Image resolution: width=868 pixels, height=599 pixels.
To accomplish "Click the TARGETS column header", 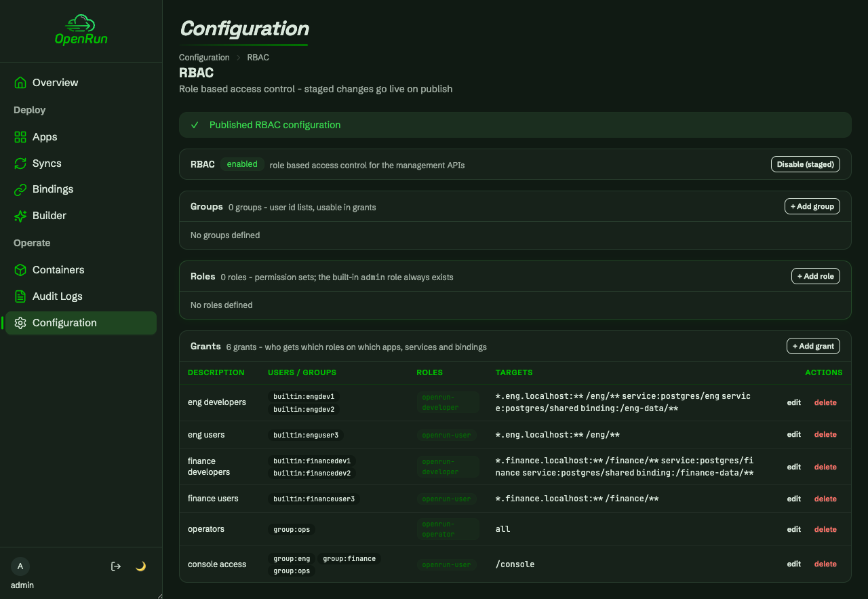I will click(x=514, y=372).
